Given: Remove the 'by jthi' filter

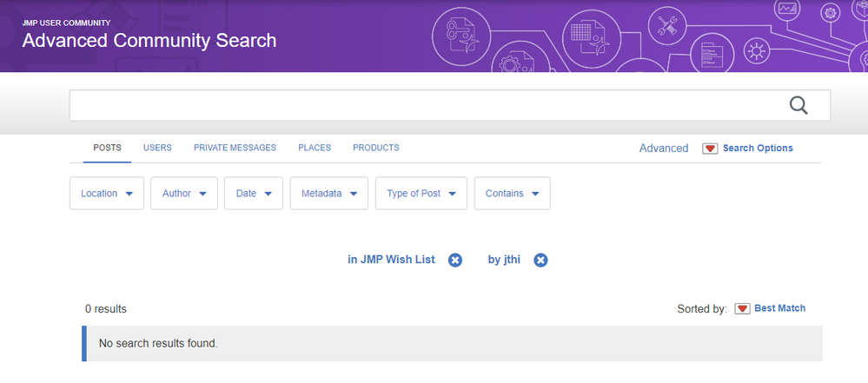Looking at the screenshot, I should pos(540,261).
